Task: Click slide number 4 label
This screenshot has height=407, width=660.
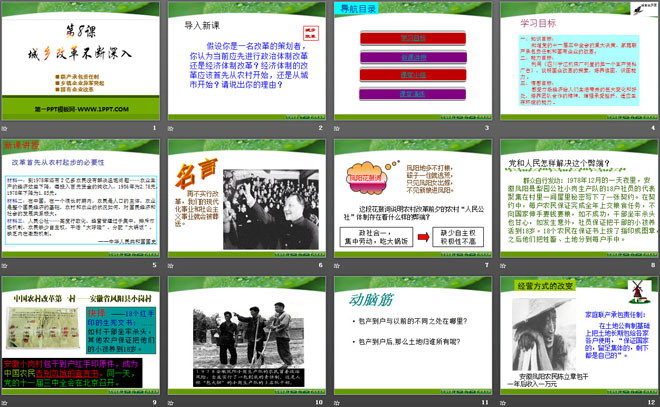Action: point(653,128)
